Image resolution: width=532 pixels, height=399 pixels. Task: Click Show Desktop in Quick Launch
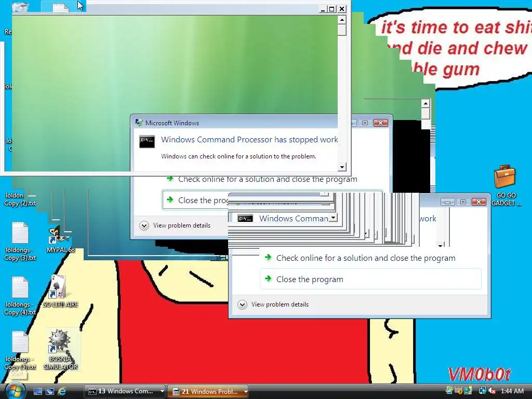(x=38, y=392)
